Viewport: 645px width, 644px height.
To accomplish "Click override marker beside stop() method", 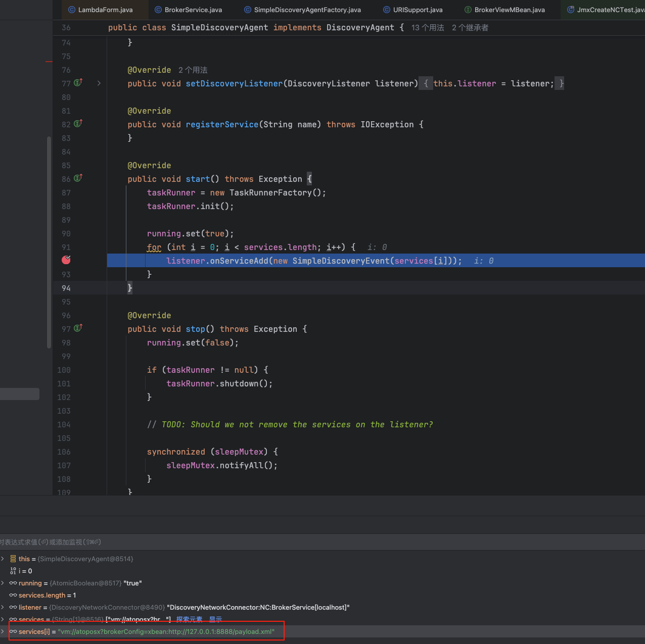I will 78,328.
